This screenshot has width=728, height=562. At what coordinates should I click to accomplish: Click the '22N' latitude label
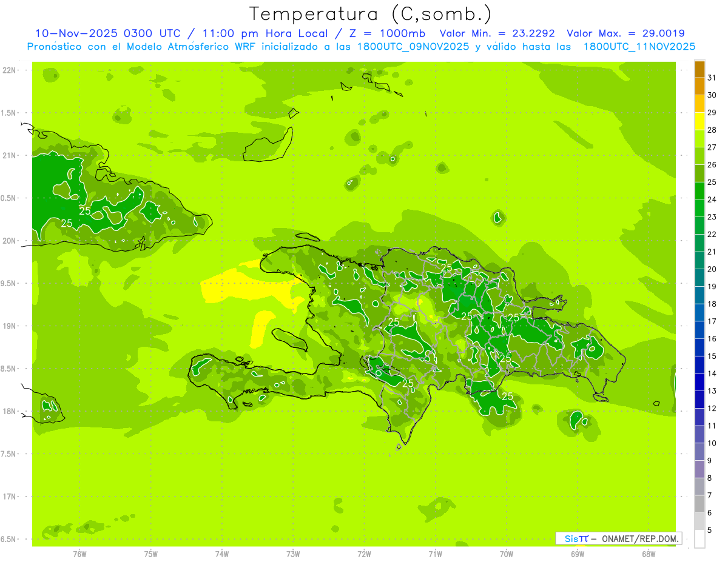(8, 70)
